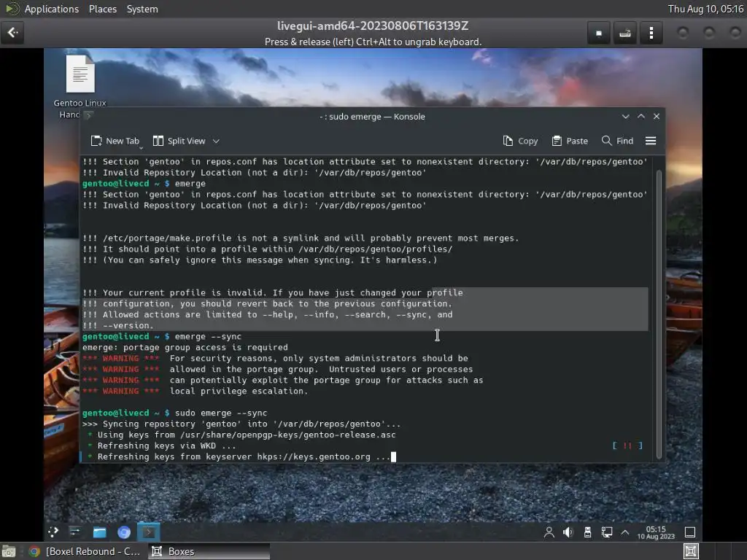The image size is (747, 560).
Task: Open the Boxes keyboard shortcuts button
Action: coord(624,33)
